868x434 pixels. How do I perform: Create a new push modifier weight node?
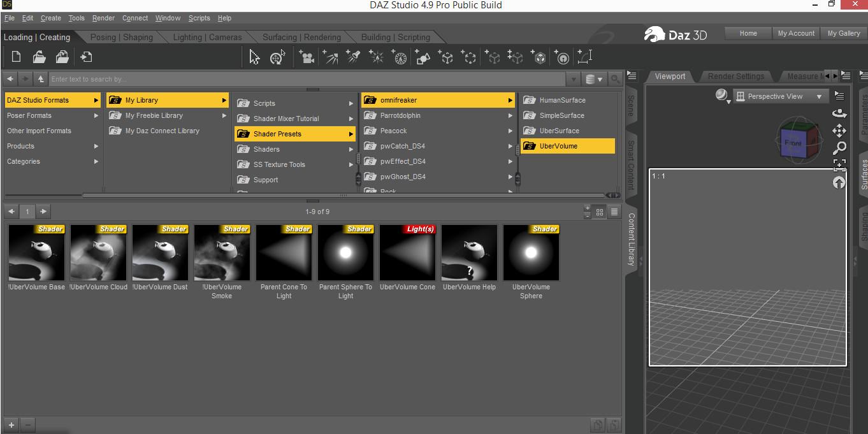tap(561, 57)
